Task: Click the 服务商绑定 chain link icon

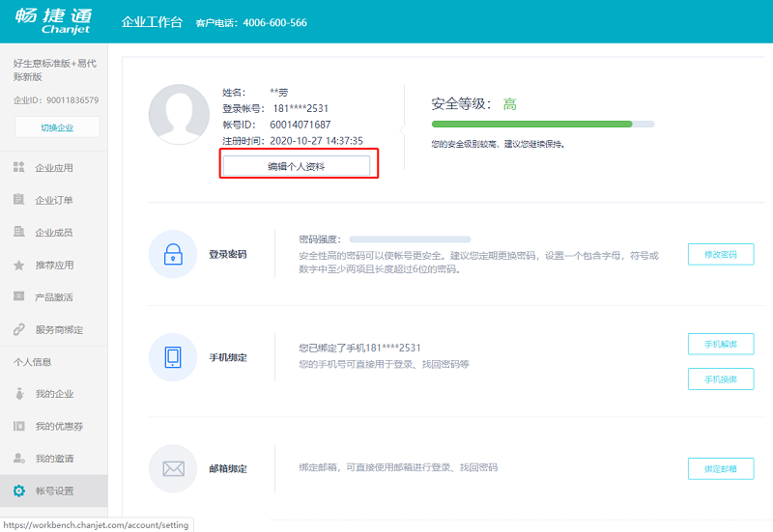Action: 18,329
